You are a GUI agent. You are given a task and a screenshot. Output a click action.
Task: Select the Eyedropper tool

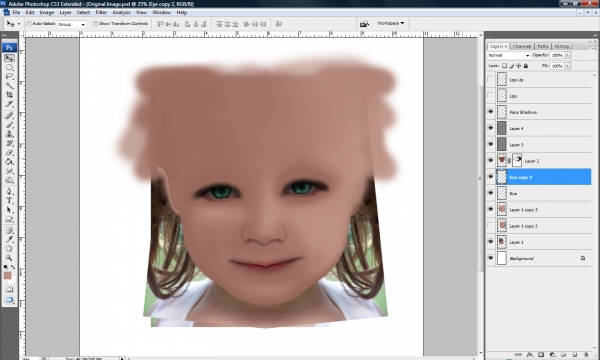pos(9,239)
